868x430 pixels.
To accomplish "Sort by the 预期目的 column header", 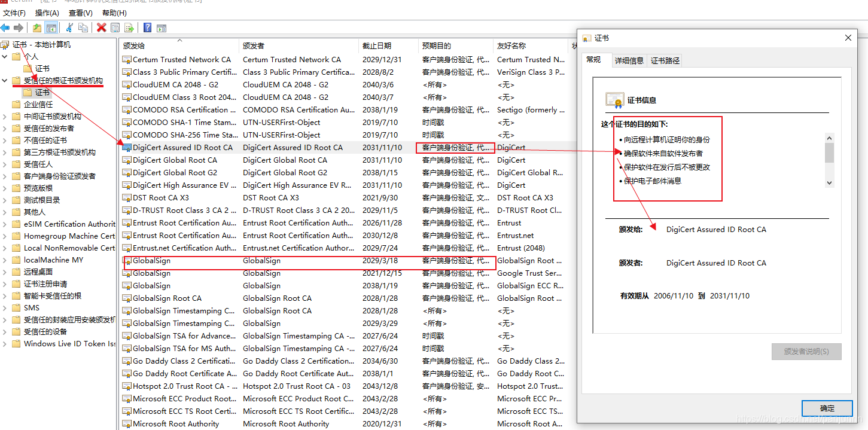I will [x=456, y=45].
